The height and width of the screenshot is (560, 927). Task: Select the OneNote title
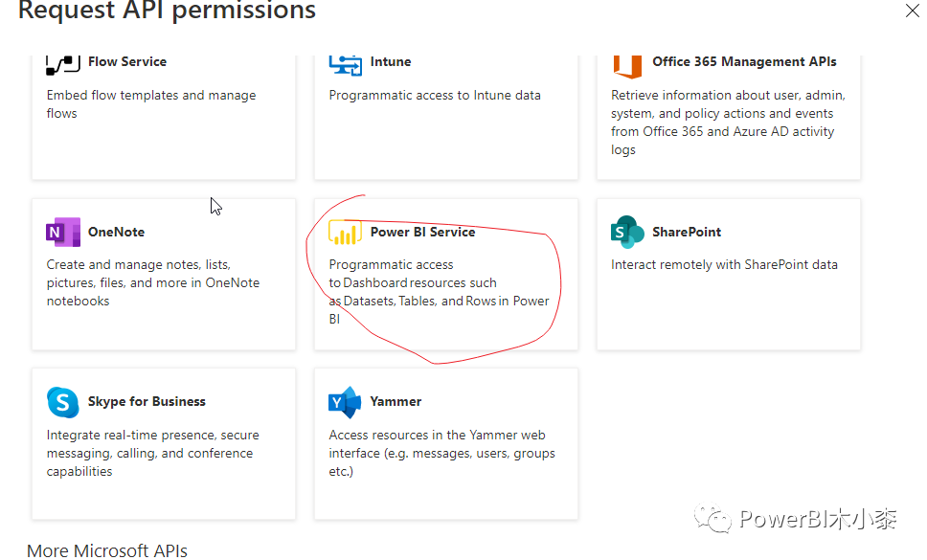pyautogui.click(x=117, y=232)
